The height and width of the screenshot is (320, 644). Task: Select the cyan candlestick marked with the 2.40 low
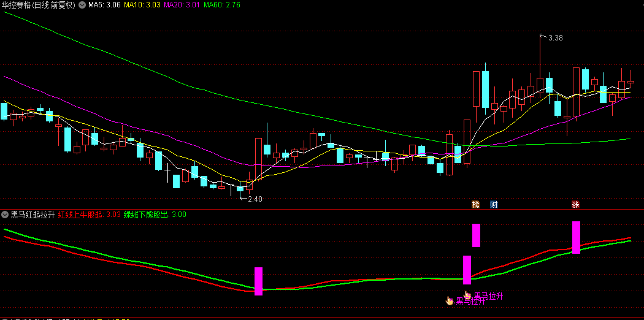tap(240, 189)
